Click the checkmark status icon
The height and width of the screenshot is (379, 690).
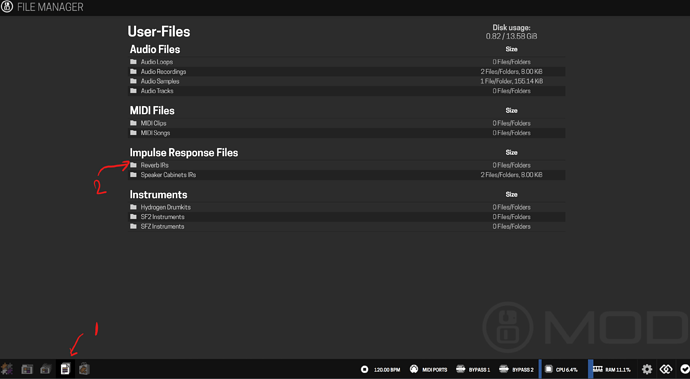(684, 369)
